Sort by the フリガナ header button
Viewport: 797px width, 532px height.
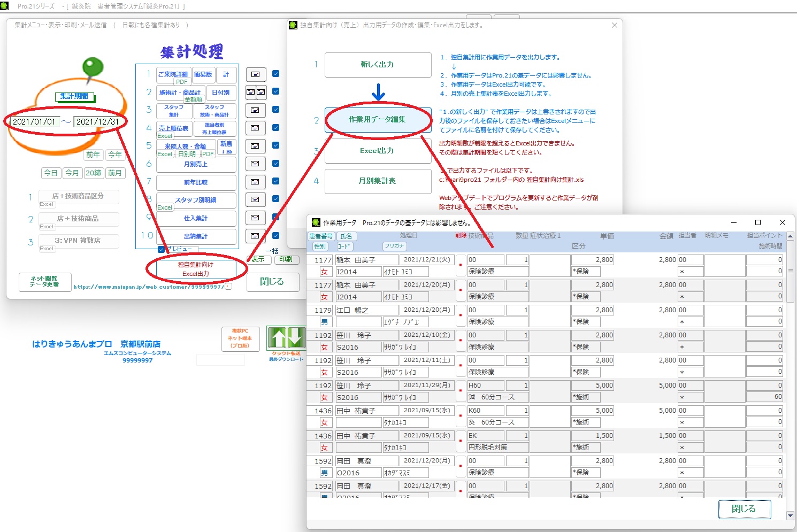tap(394, 246)
